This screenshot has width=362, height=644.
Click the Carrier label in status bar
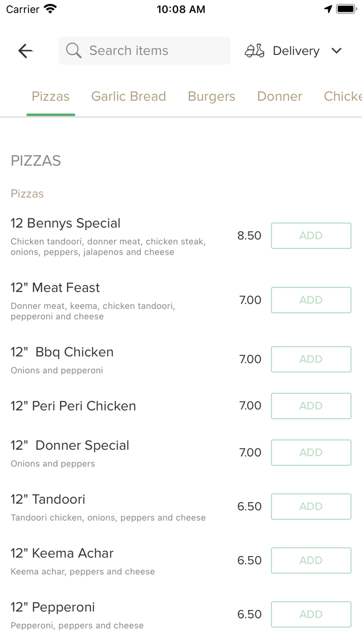(21, 8)
